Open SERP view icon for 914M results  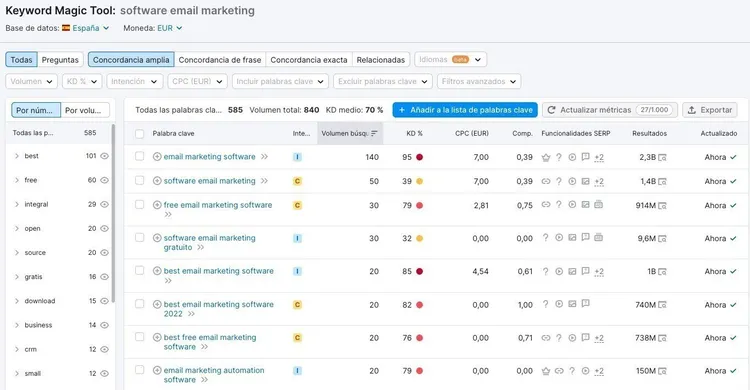(x=662, y=206)
